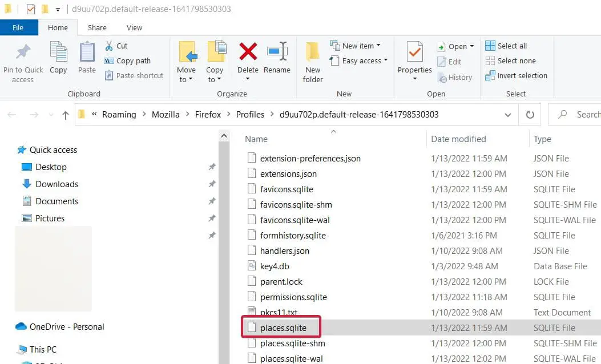
Task: Open the File menu tab
Action: pos(18,27)
